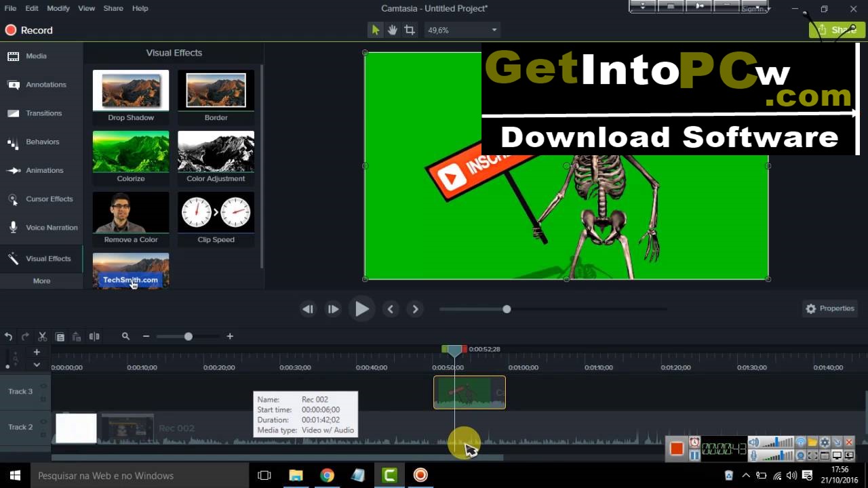Undo the last timeline action
This screenshot has height=488, width=868.
tap(8, 336)
